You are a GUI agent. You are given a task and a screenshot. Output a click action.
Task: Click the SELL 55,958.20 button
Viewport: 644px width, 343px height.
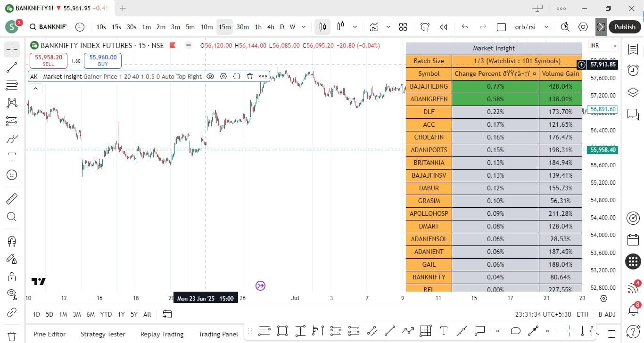49,60
